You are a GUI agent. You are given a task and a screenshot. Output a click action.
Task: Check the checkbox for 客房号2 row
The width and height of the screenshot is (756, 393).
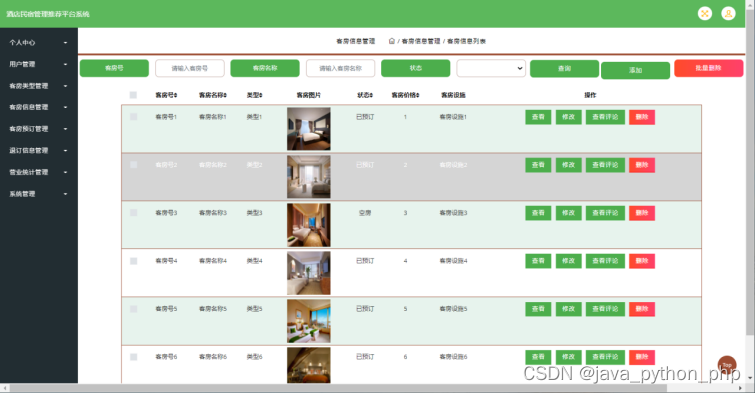[134, 164]
